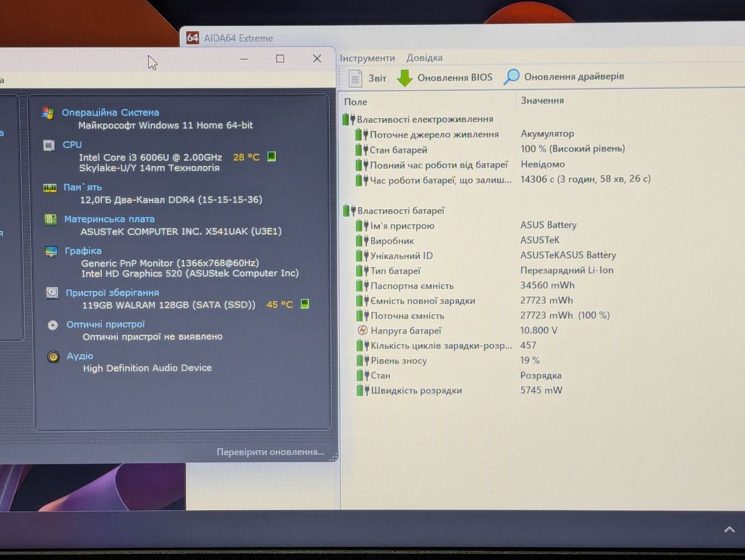Click the SSD temperature green indicator
The width and height of the screenshot is (745, 560).
(x=304, y=304)
